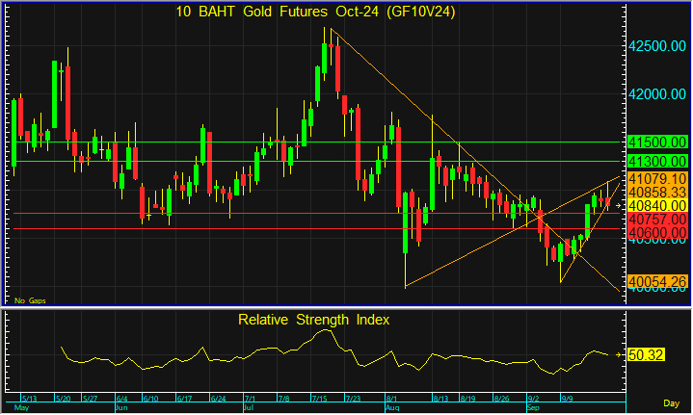The width and height of the screenshot is (693, 415).
Task: Click the Jun month on the time axis
Action: (122, 408)
